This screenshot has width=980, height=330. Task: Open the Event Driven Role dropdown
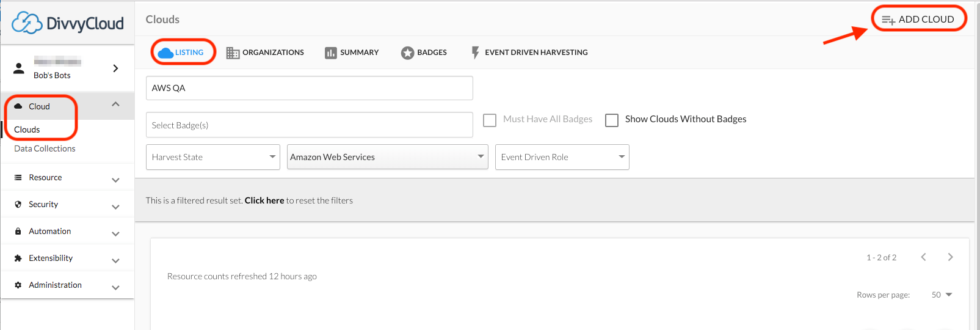(x=562, y=157)
